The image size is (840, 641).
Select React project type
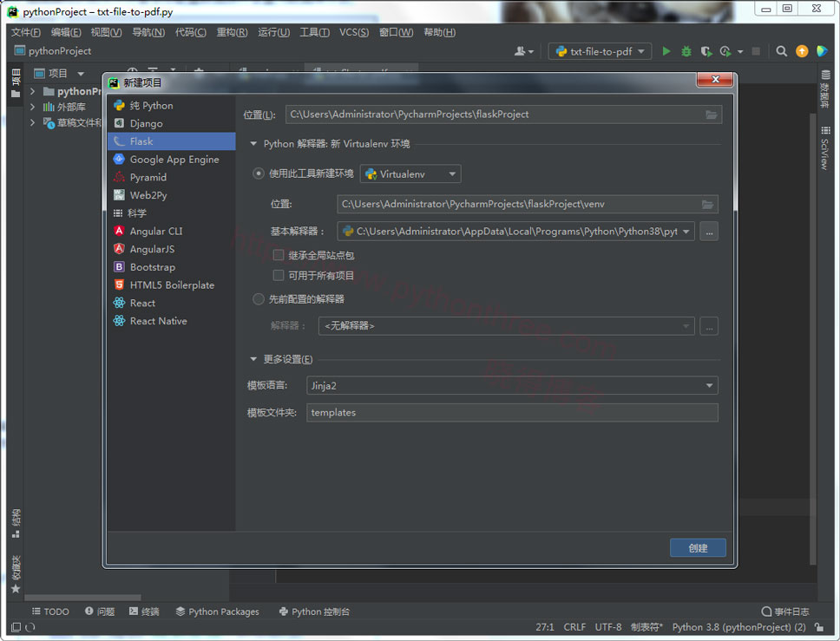tap(172, 303)
